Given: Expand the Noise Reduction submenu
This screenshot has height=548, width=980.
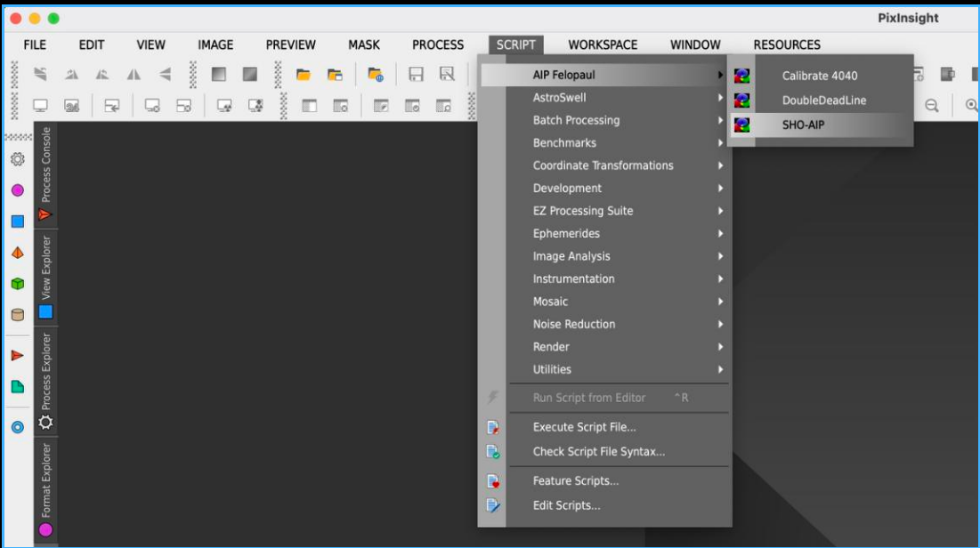Looking at the screenshot, I should (x=573, y=324).
